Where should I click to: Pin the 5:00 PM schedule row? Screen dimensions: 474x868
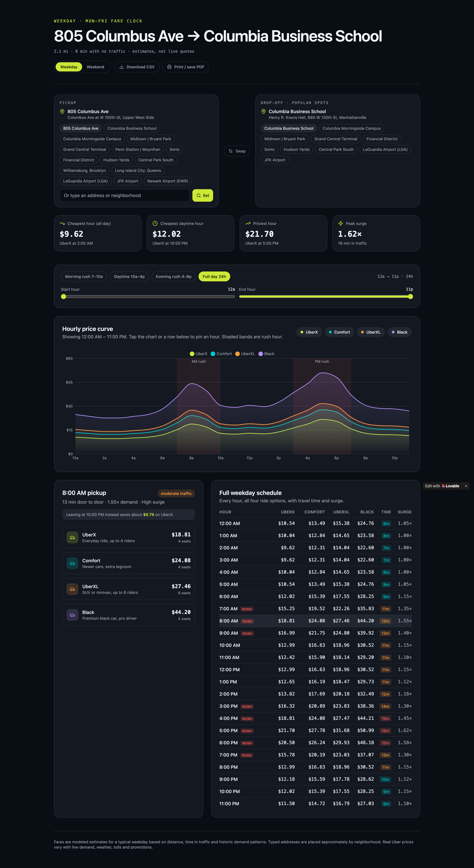315,731
